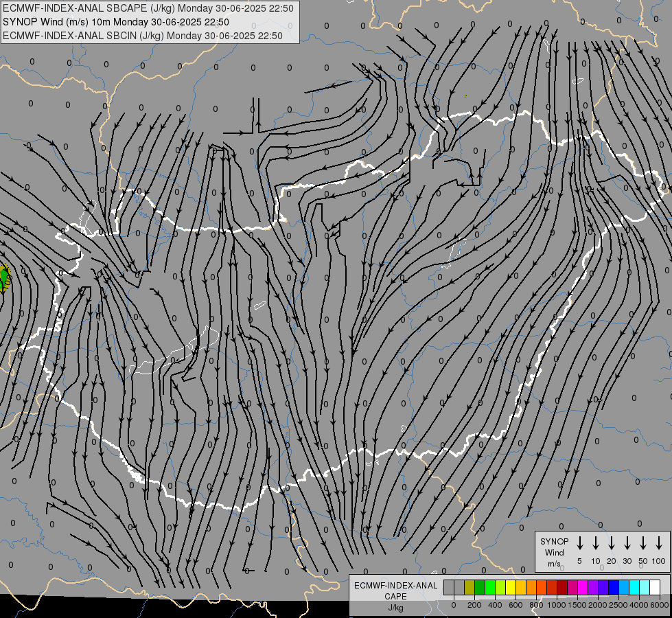The image size is (672, 618).
Task: Select the bright green CAPE swatch
Action: coord(490,588)
